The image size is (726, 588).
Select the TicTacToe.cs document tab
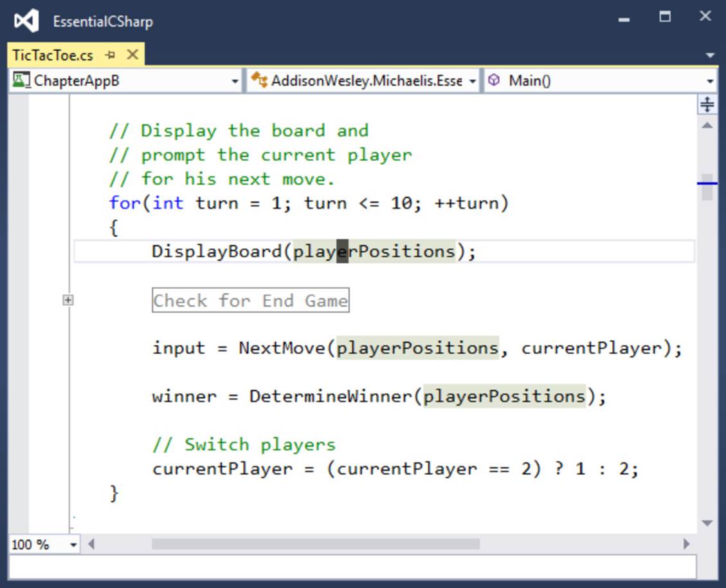click(52, 55)
